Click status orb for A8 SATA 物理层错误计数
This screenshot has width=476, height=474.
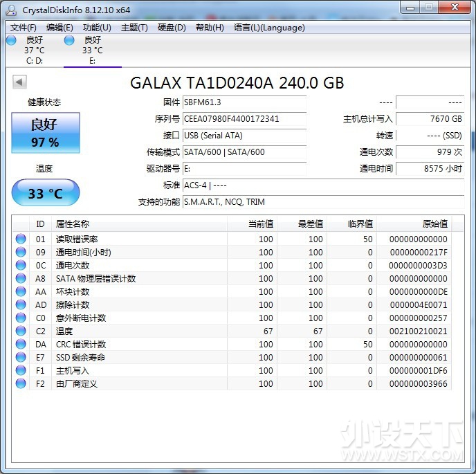coord(21,278)
